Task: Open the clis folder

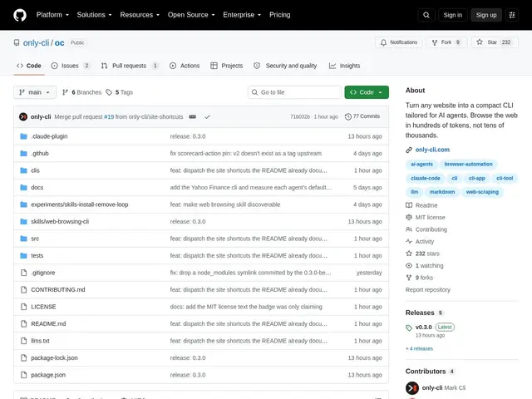Action: [35, 170]
